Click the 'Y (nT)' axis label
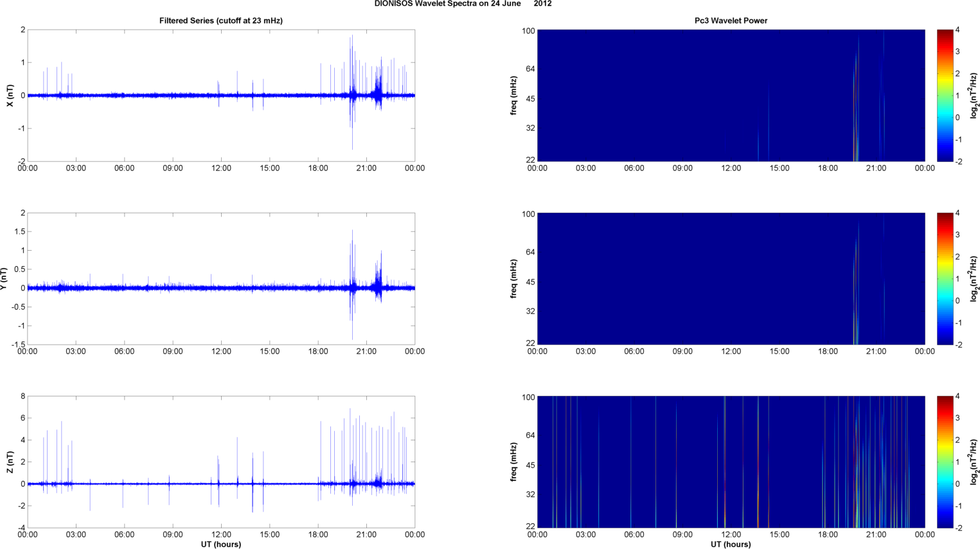Image resolution: width=980 pixels, height=549 pixels. 4,279
